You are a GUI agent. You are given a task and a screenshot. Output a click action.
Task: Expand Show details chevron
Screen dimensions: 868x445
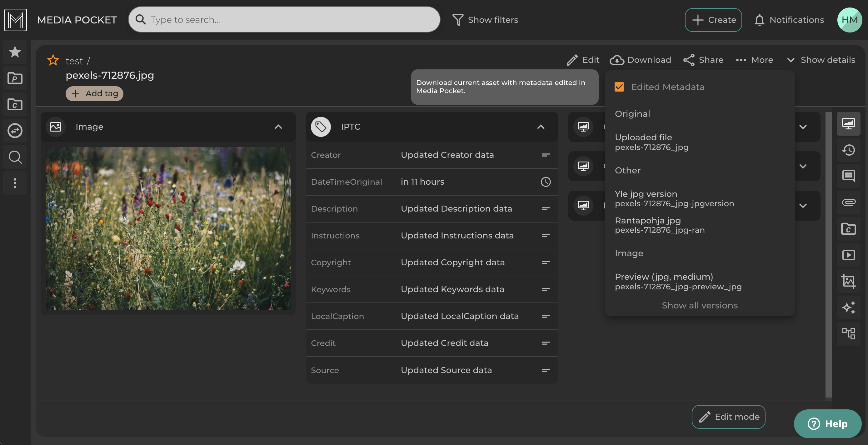[x=790, y=60]
